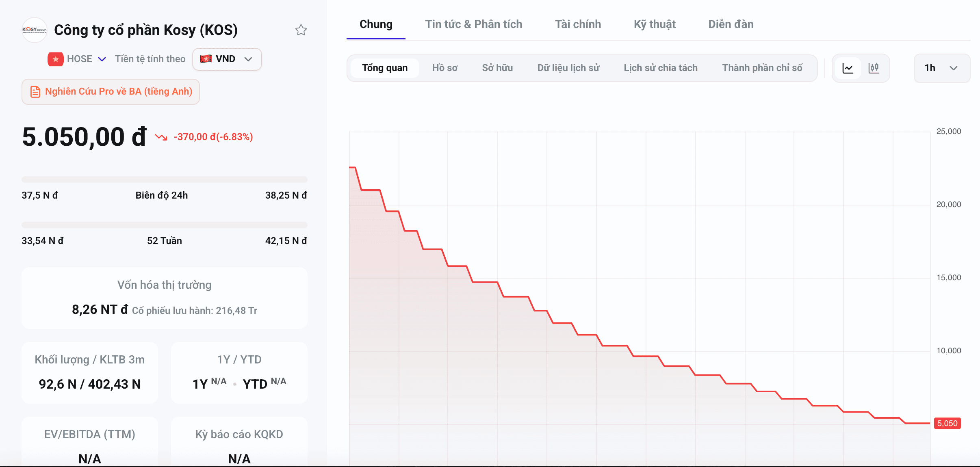Click the 37,5 N đ 24h low
The image size is (980, 467).
(x=40, y=196)
